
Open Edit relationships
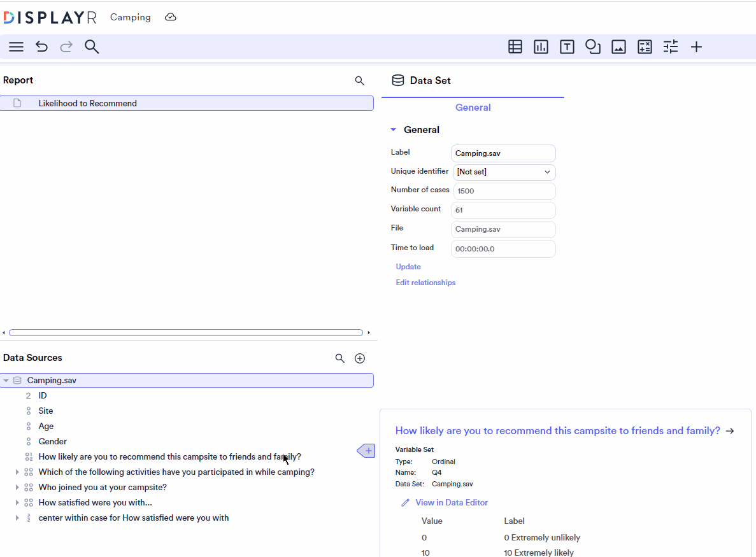click(x=425, y=282)
